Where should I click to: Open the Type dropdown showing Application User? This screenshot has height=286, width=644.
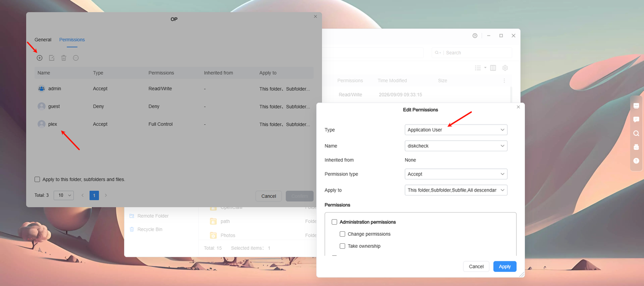pos(456,130)
